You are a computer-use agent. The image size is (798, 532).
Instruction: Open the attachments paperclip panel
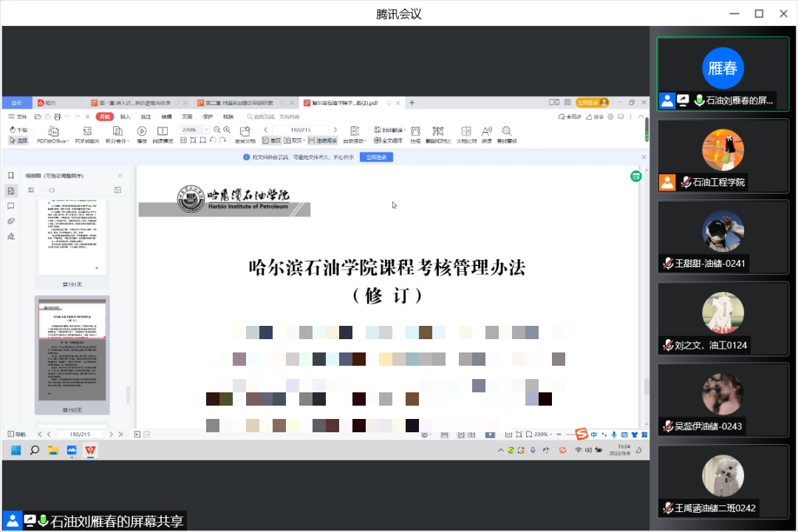coord(11,221)
